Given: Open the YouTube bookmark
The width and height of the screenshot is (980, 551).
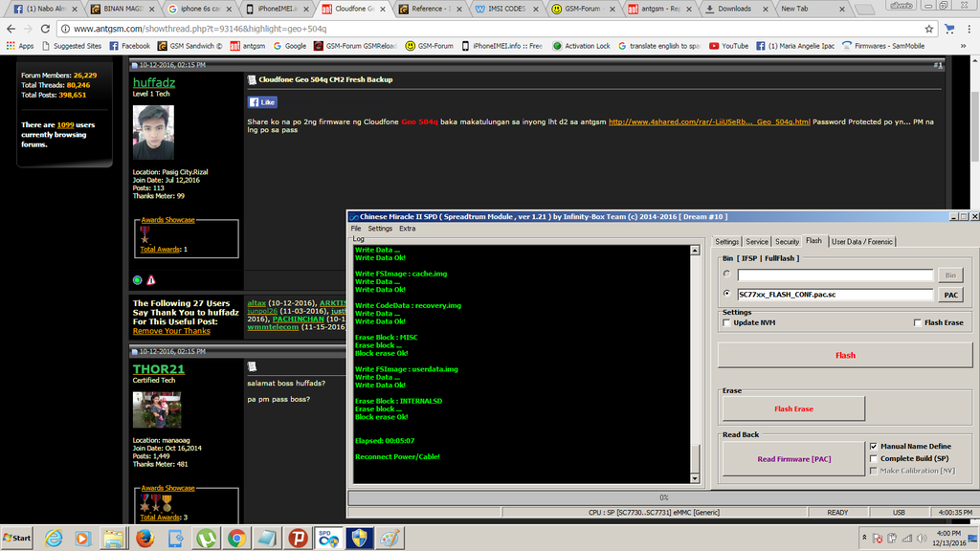Looking at the screenshot, I should [x=728, y=46].
